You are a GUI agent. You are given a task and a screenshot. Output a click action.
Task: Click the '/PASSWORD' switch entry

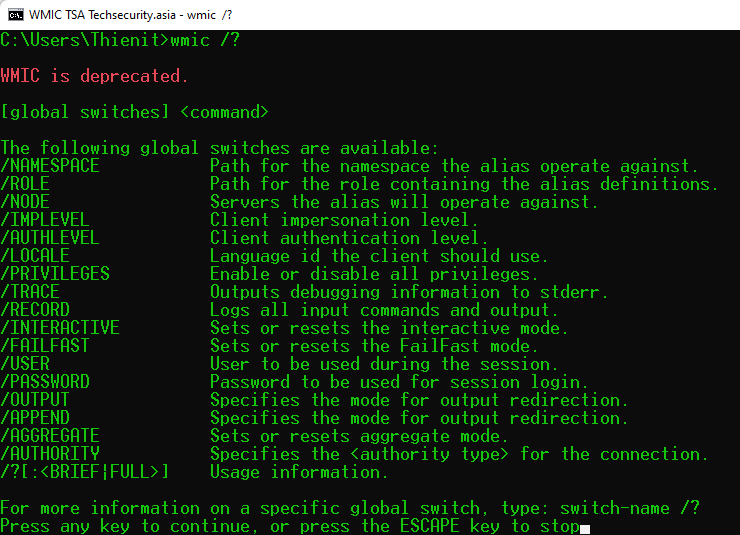tap(45, 382)
